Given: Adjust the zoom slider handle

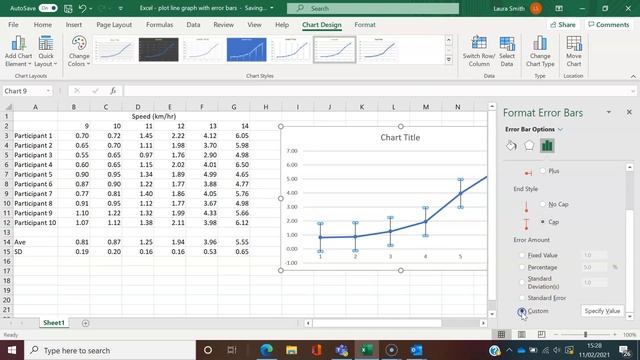Looking at the screenshot, I should pyautogui.click(x=585, y=334).
